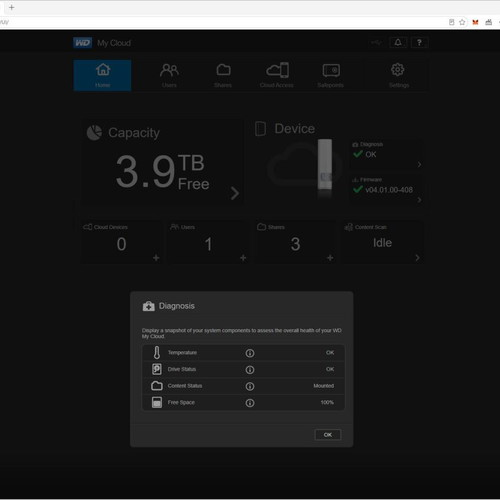Click the firmware version v04.01.00-408
Image resolution: width=500 pixels, height=500 pixels.
coord(389,190)
